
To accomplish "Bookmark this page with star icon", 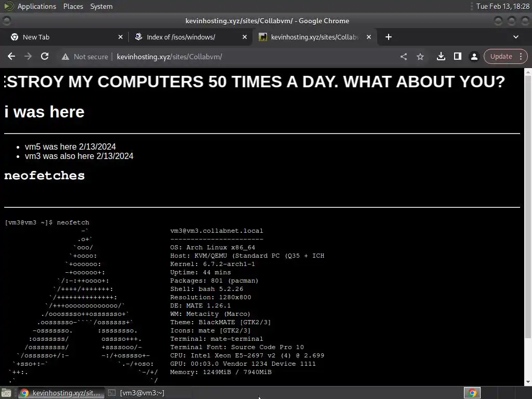I will click(x=420, y=56).
